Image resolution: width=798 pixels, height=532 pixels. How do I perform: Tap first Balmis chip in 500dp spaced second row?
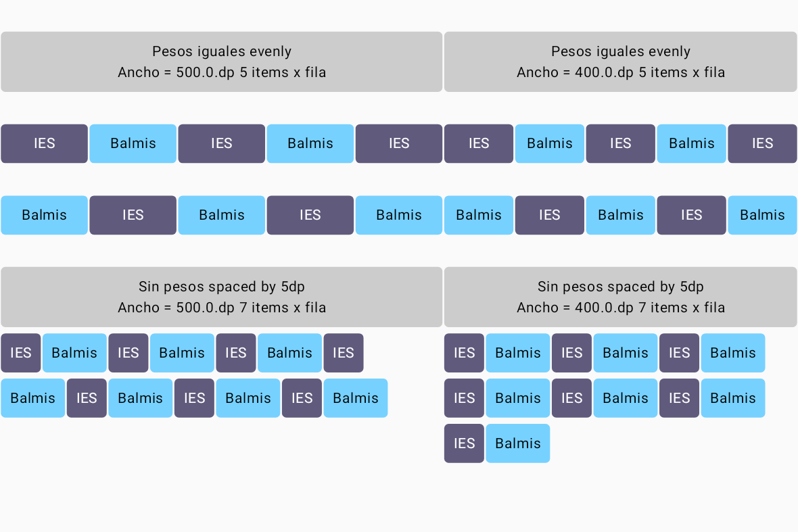coord(32,398)
